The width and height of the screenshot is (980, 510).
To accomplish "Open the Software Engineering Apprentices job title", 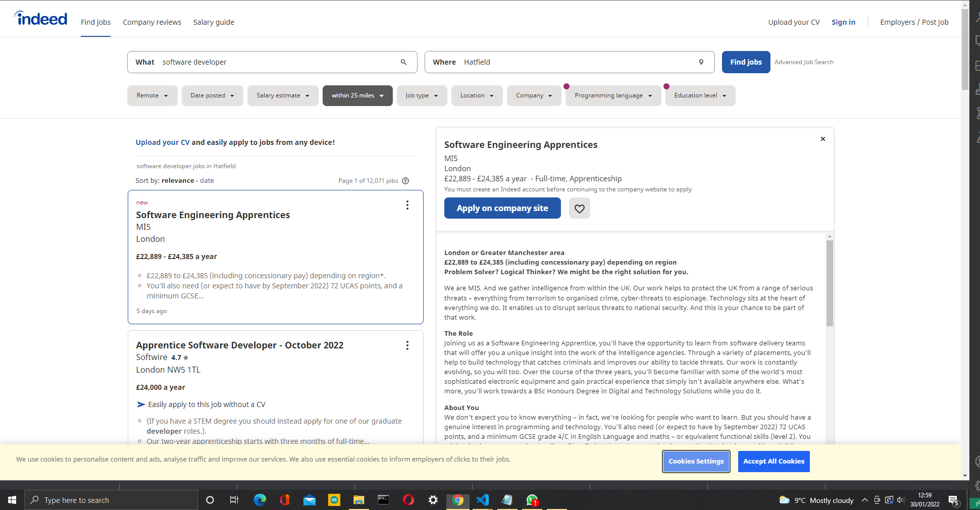I will click(213, 215).
